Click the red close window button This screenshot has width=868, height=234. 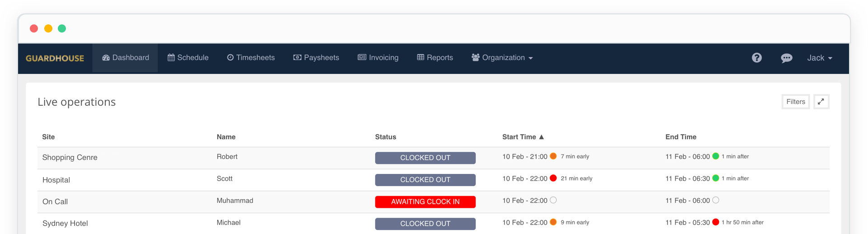[34, 28]
